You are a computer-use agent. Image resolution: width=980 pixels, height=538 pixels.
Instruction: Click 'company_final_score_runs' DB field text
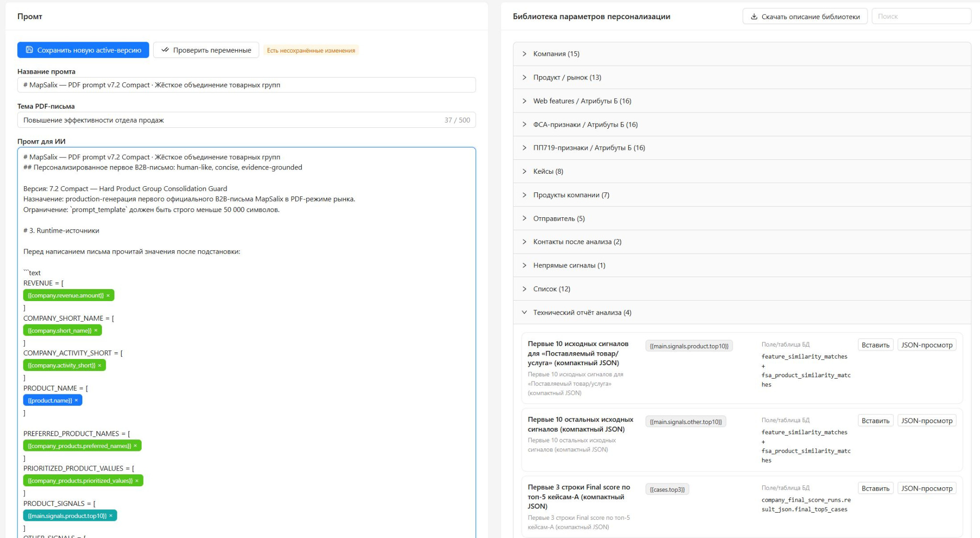[806, 504]
